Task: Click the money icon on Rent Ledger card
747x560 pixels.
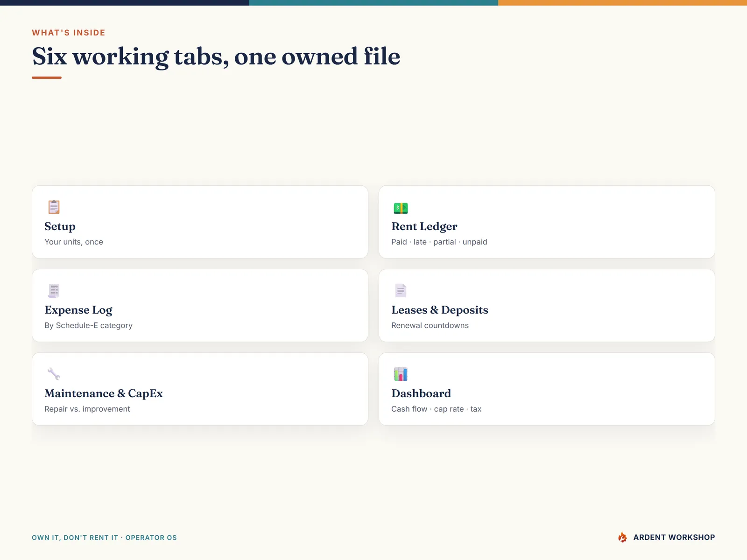Action: (x=401, y=208)
